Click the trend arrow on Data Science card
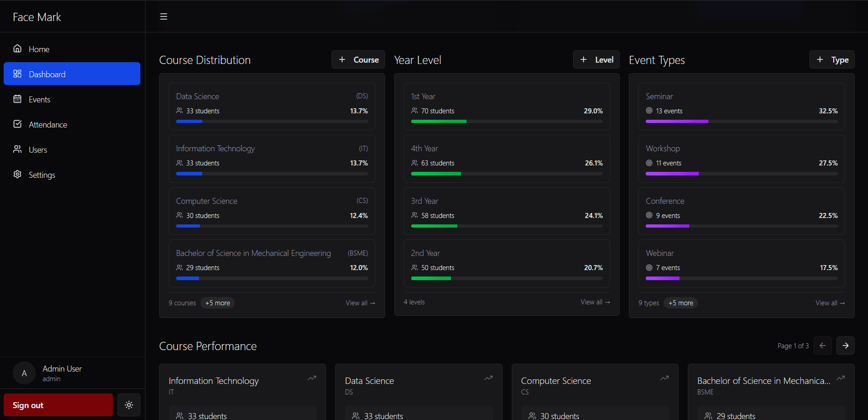Viewport: 868px width, 420px height. coord(488,378)
